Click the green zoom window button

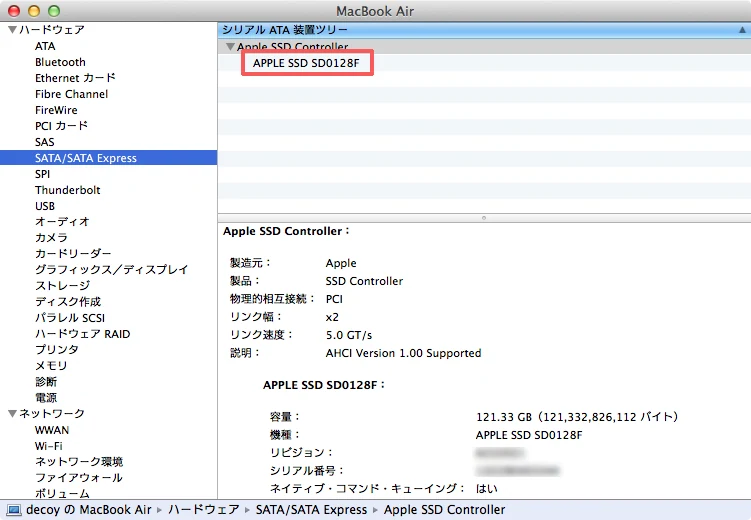[54, 11]
